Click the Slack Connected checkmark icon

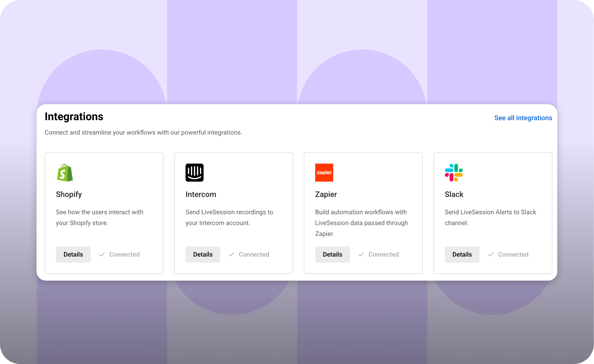click(x=490, y=254)
